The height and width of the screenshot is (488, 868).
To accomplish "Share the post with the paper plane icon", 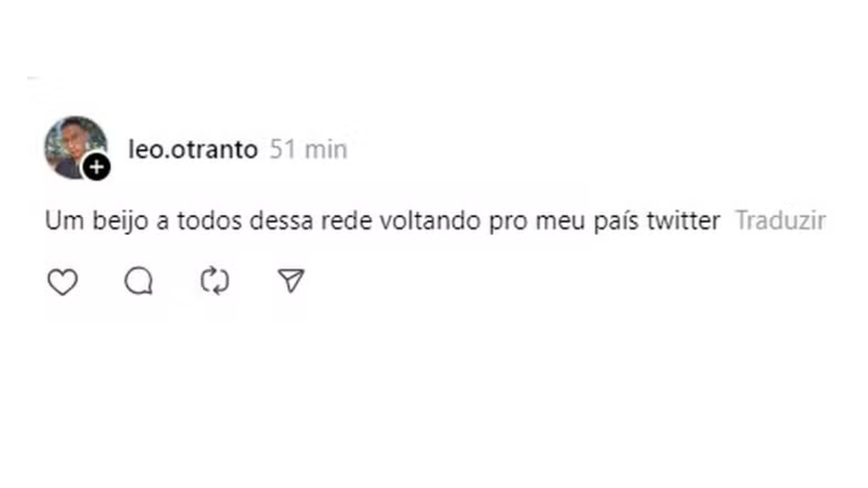I will (x=291, y=281).
